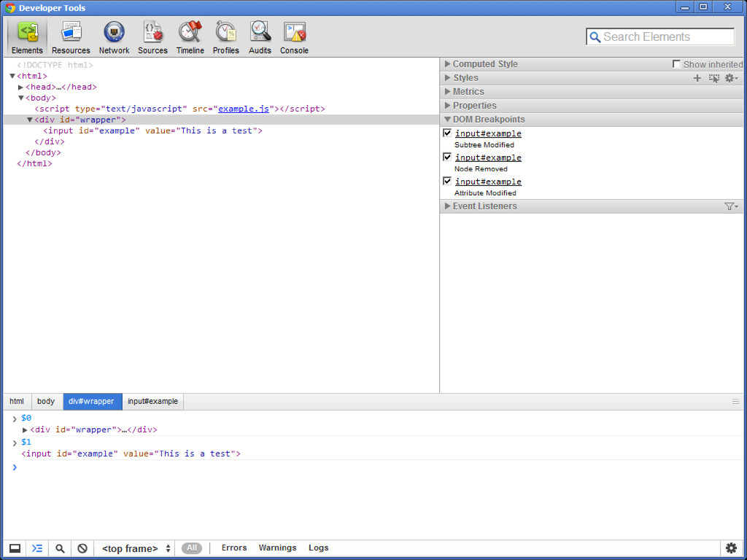747x560 pixels.
Task: Open the top frame selector dropdown
Action: [x=136, y=548]
